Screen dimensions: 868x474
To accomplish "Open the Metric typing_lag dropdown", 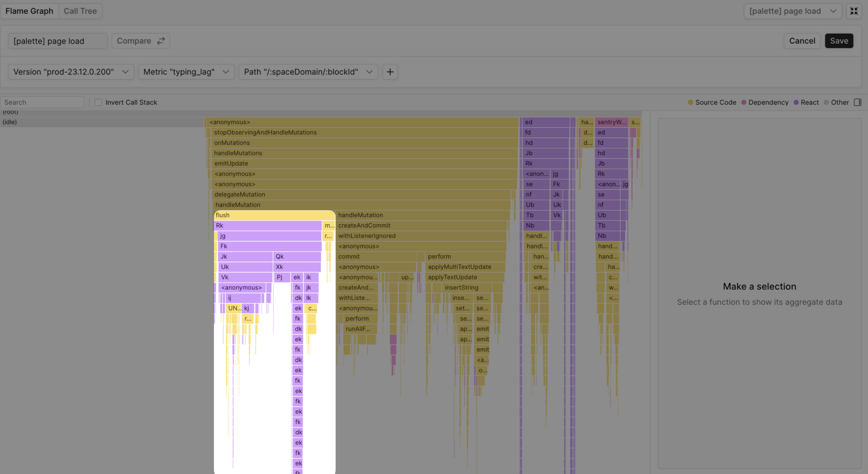I will tap(186, 72).
